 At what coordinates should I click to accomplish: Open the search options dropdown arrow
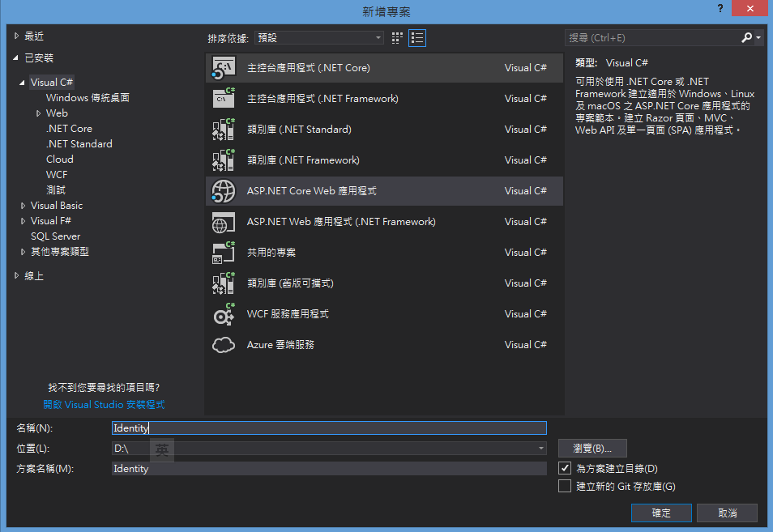click(x=758, y=38)
